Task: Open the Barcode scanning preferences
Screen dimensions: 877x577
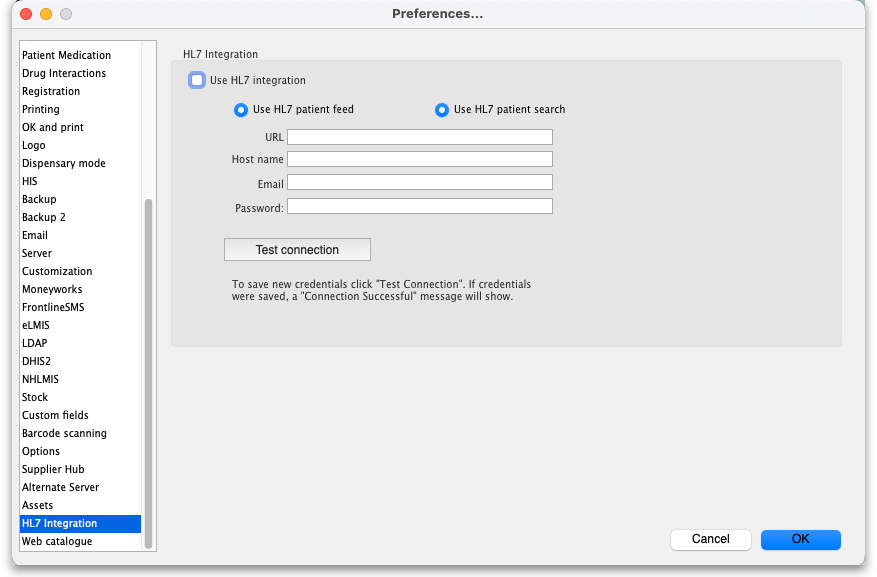Action: [64, 433]
